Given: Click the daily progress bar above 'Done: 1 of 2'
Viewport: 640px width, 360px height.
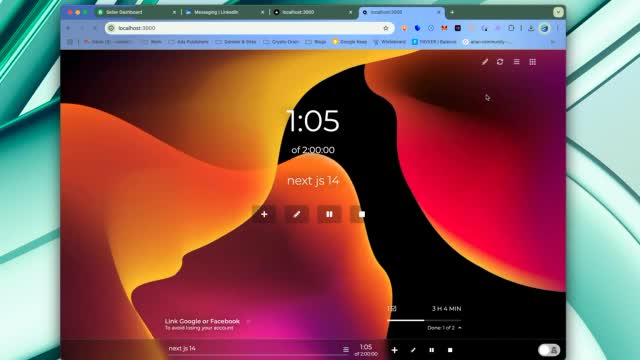Looking at the screenshot, I should (424, 320).
